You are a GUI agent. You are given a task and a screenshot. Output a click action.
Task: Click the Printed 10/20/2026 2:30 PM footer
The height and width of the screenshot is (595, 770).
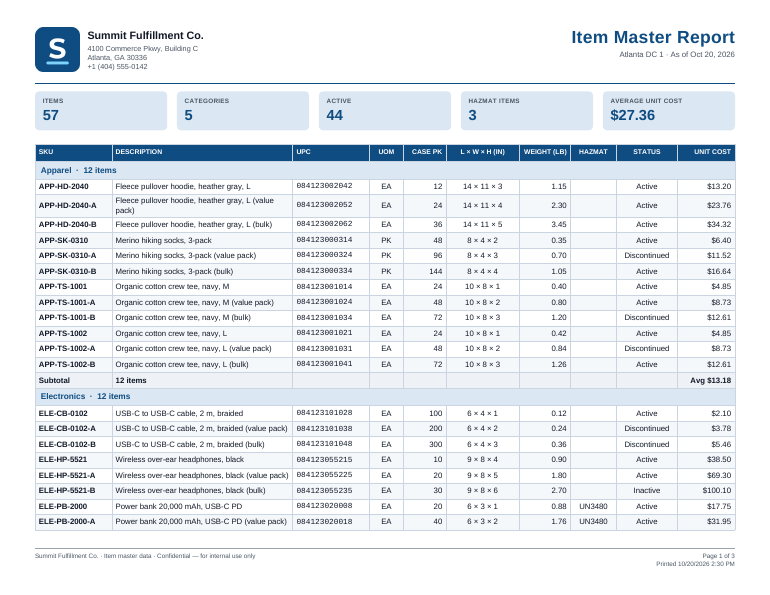[x=695, y=564]
